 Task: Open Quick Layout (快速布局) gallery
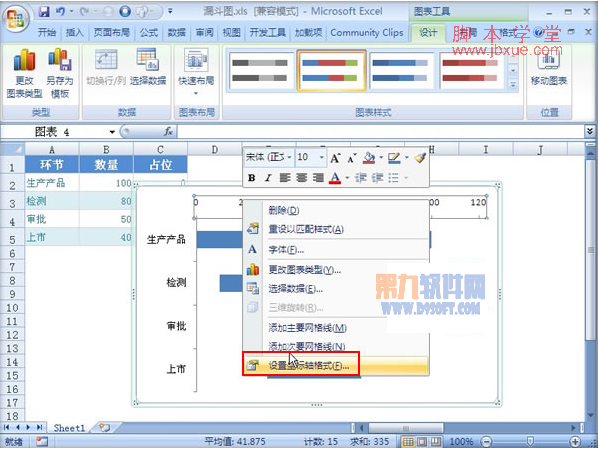coord(196,72)
